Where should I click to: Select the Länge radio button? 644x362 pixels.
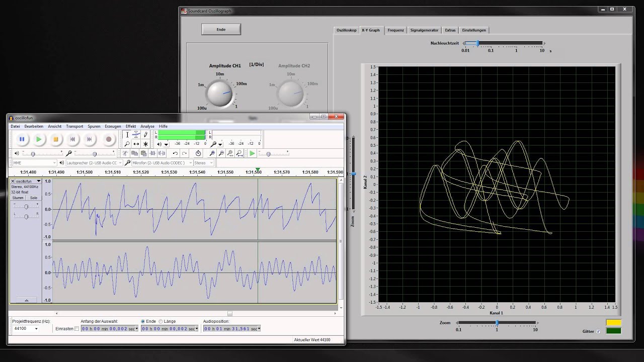[161, 321]
